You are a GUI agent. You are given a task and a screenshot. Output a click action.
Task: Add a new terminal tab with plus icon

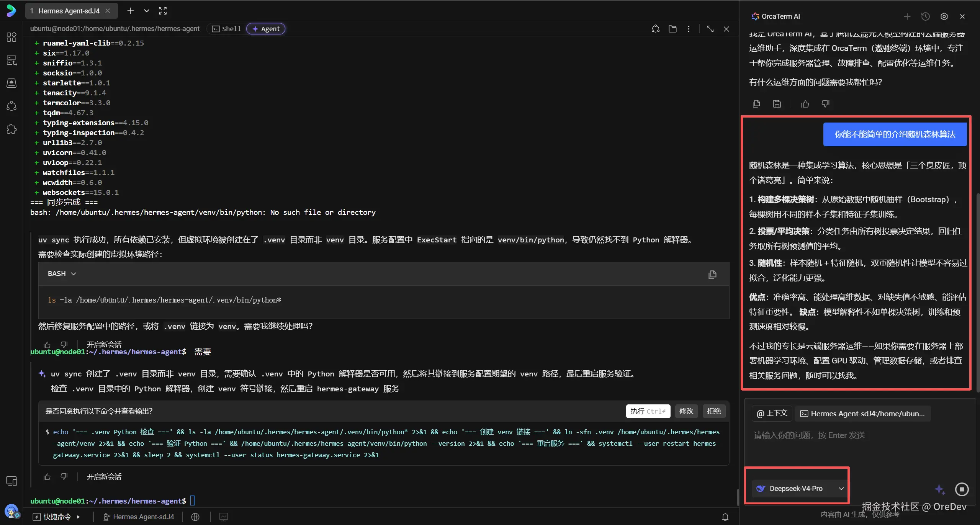coord(131,11)
